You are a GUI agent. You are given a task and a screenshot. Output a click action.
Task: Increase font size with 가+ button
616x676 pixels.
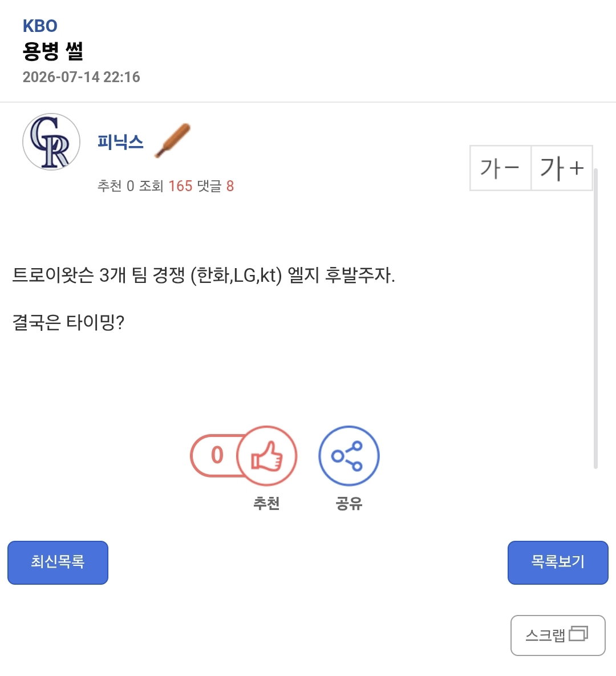pos(562,168)
